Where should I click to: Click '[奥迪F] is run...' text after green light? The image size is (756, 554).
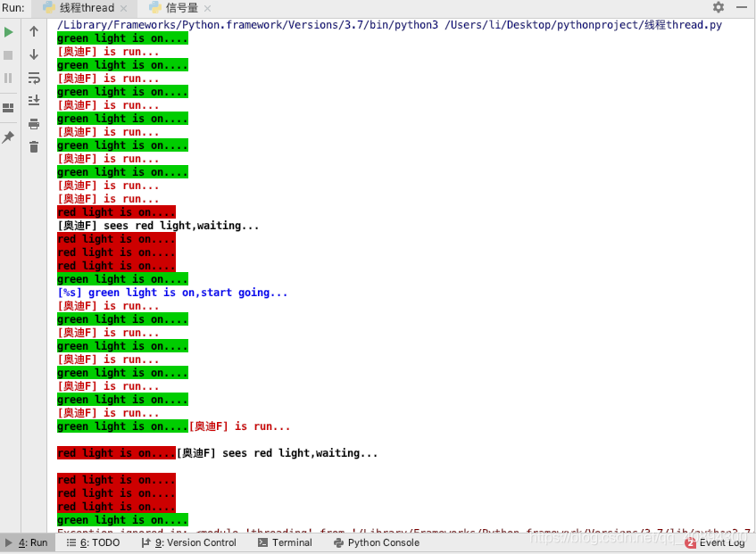239,426
